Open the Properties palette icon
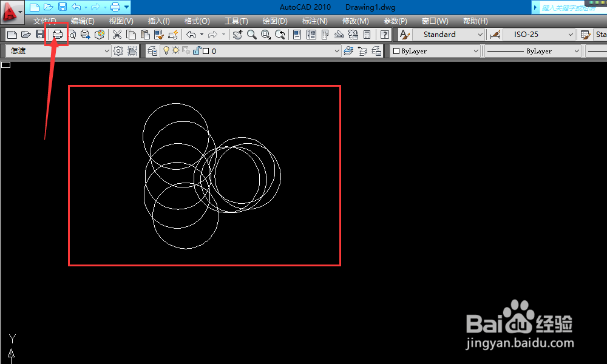Viewport: 607px width, 364px height. [x=297, y=35]
